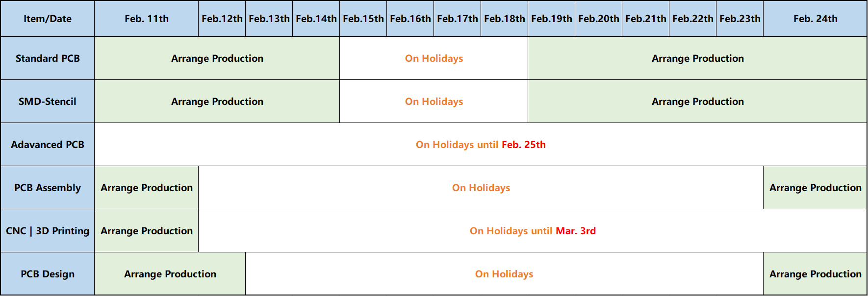Select the On Holidays until Feb. 25th cell
The width and height of the screenshot is (868, 296).
click(x=481, y=145)
